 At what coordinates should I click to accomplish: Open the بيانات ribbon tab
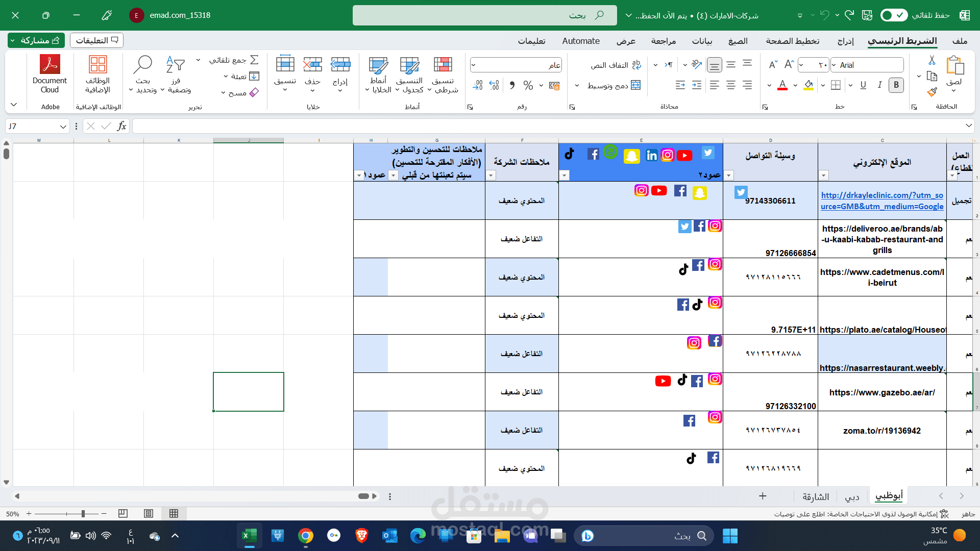702,41
